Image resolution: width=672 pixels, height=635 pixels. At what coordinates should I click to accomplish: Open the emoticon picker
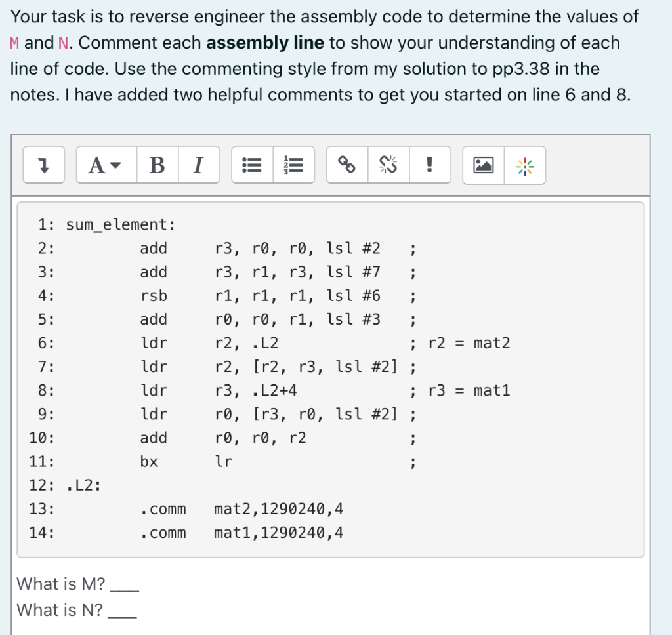click(525, 165)
